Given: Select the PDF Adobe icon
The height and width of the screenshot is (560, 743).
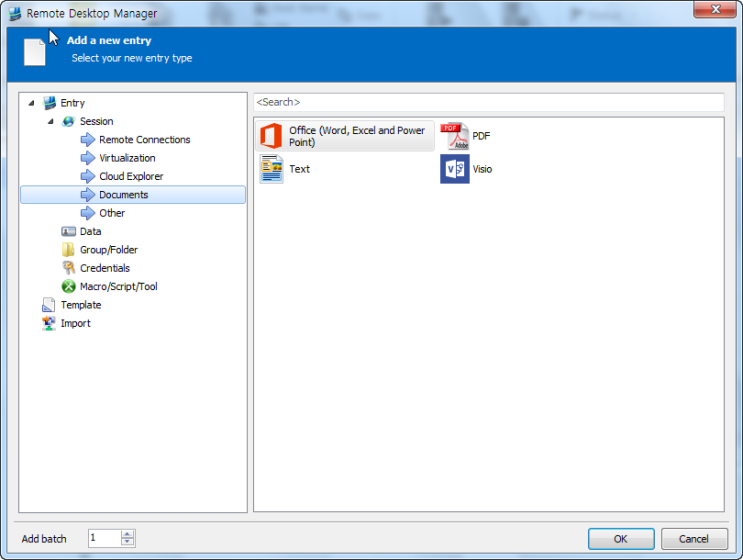Looking at the screenshot, I should coord(455,136).
